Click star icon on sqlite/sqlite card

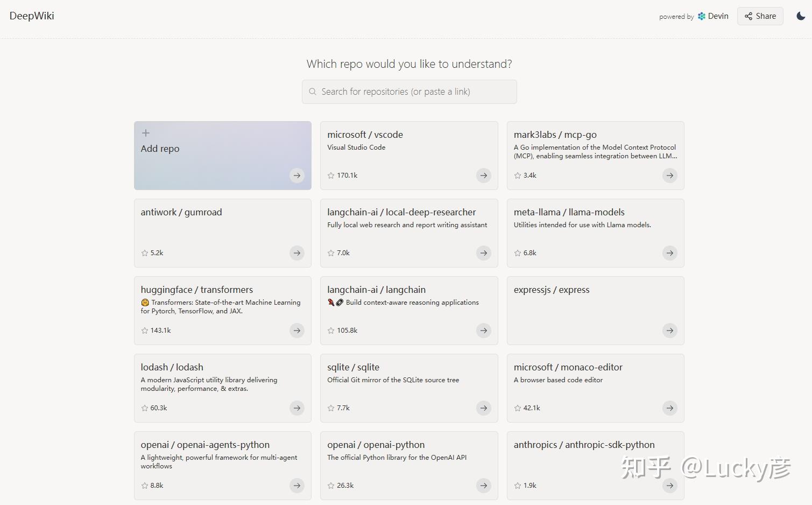(331, 408)
